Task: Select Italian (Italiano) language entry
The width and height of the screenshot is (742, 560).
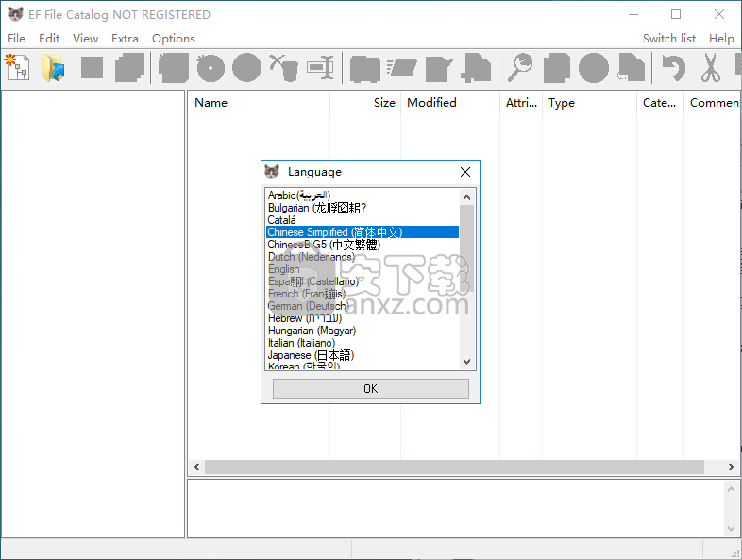Action: click(x=362, y=343)
